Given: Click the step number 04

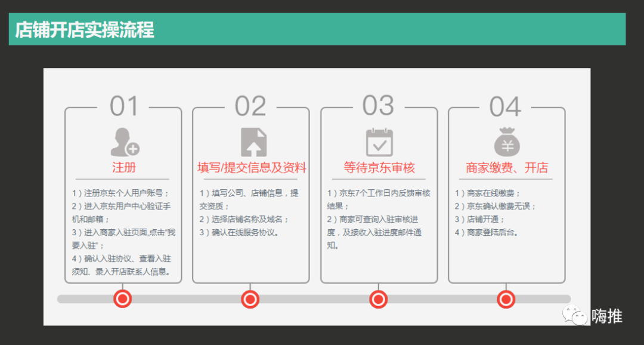Looking at the screenshot, I should (x=505, y=107).
